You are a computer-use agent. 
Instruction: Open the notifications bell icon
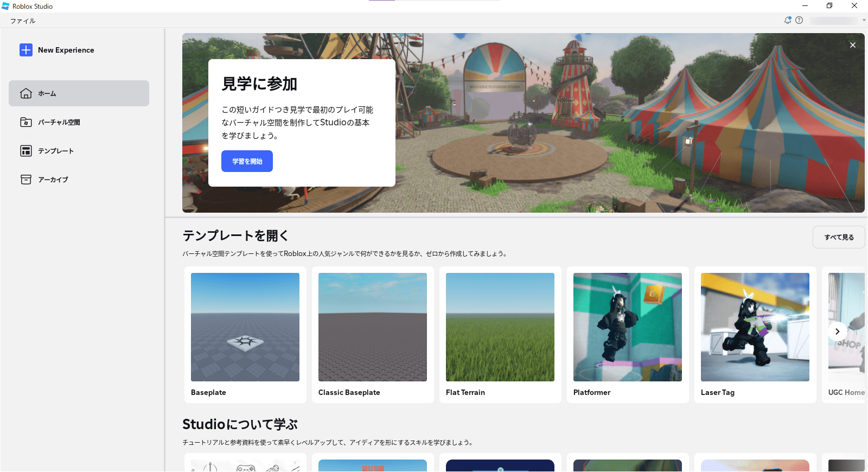[x=788, y=20]
